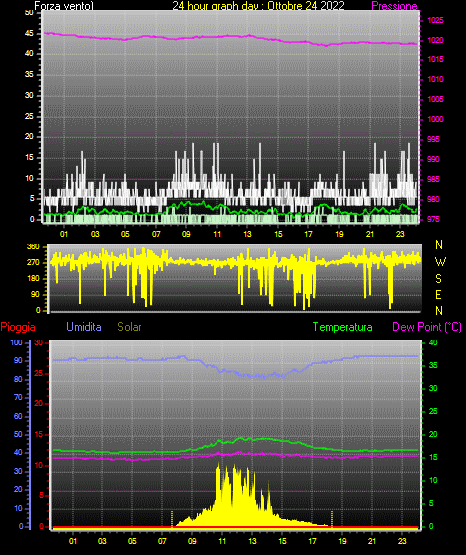This screenshot has height=555, width=466.
Task: Click wind direction axis value 90
Action: (x=35, y=294)
